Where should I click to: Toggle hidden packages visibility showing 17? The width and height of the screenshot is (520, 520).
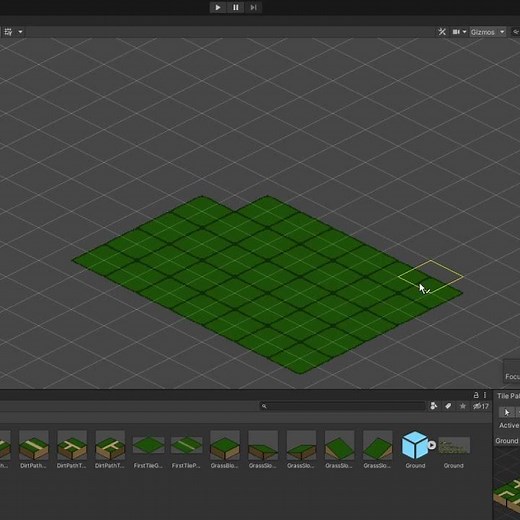481,406
